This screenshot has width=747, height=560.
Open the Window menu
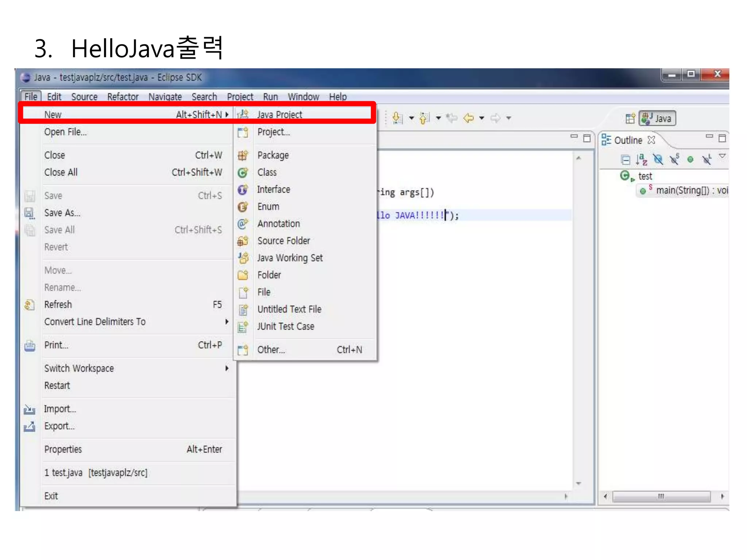(303, 97)
